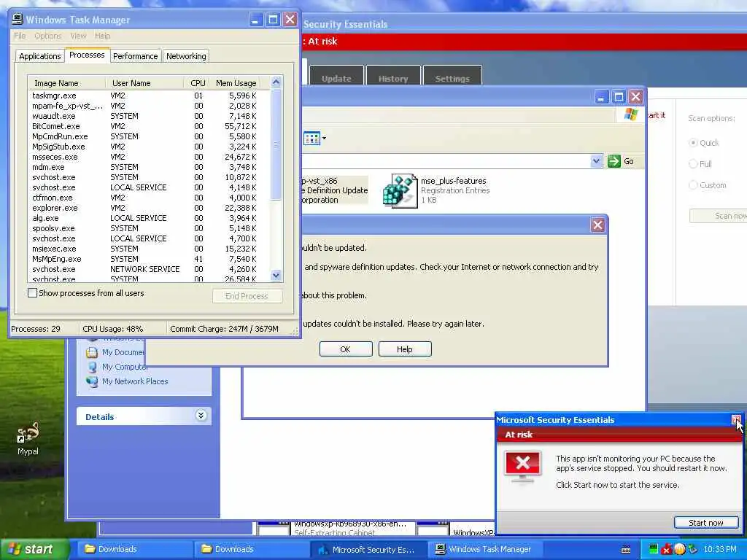747x560 pixels.
Task: Sort processes by Mem Usage column
Action: (x=236, y=83)
